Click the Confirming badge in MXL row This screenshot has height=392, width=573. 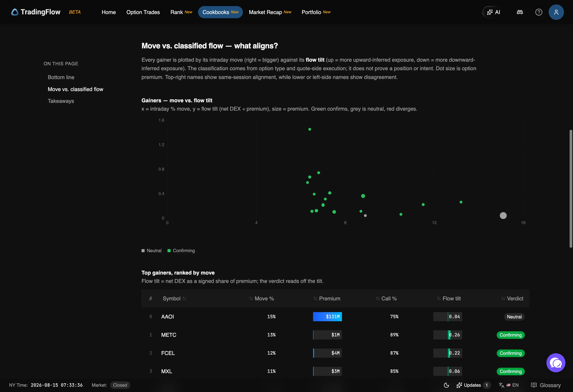(510, 372)
